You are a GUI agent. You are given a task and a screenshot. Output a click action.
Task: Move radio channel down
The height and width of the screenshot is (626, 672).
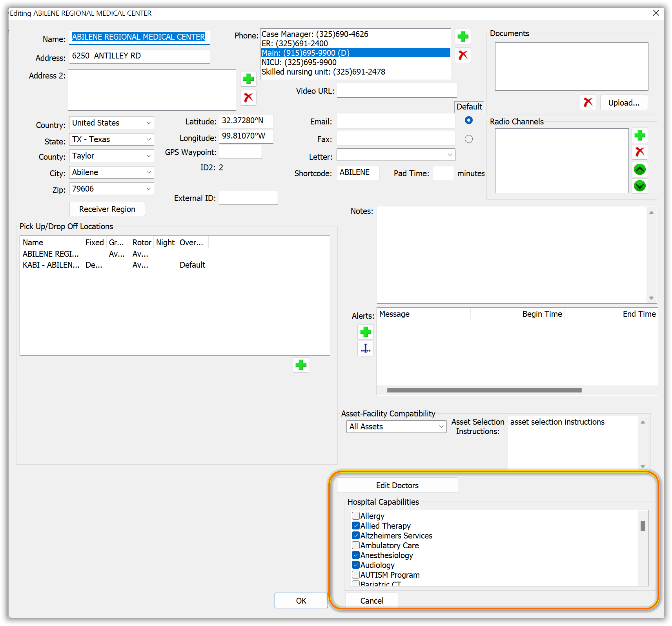click(640, 186)
